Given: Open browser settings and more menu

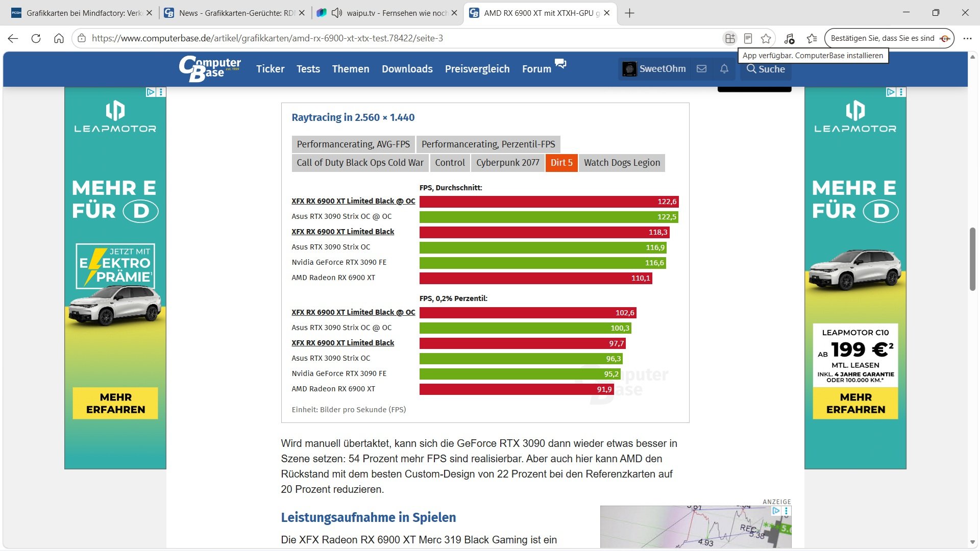Looking at the screenshot, I should [x=967, y=38].
